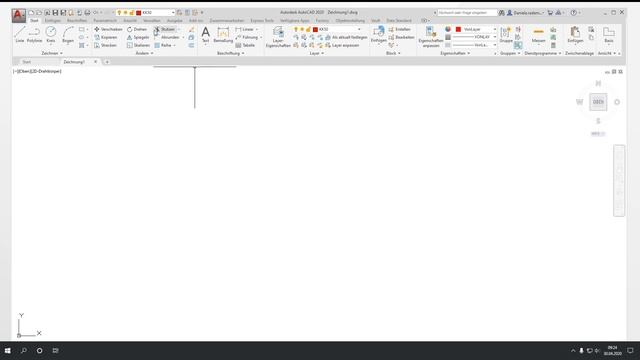
Task: Expand the Eigenschaften panel
Action: point(455,53)
